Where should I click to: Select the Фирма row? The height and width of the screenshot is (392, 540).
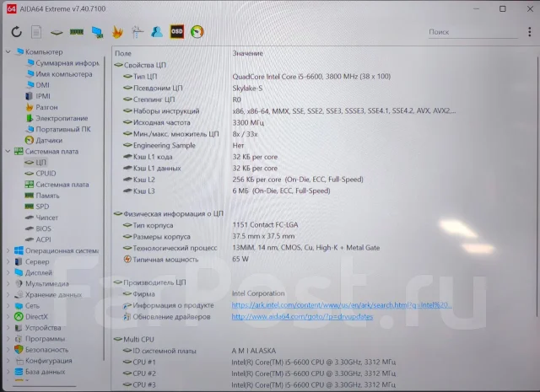203,293
